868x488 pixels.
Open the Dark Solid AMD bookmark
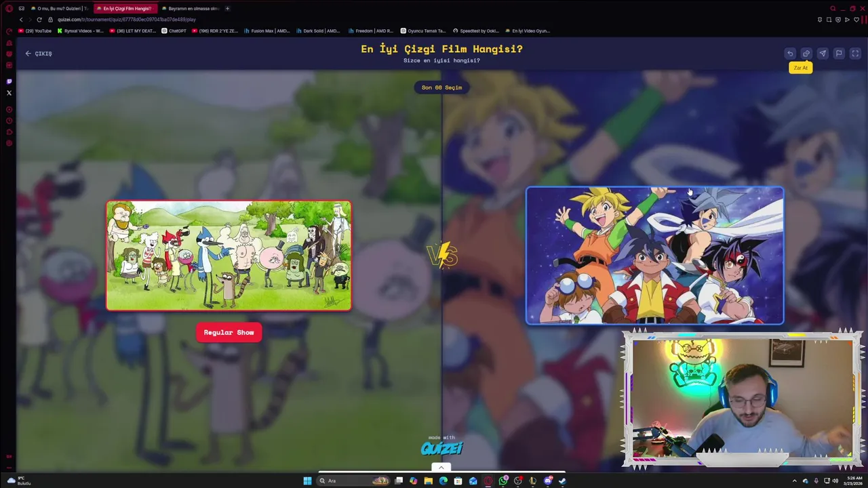coord(319,30)
